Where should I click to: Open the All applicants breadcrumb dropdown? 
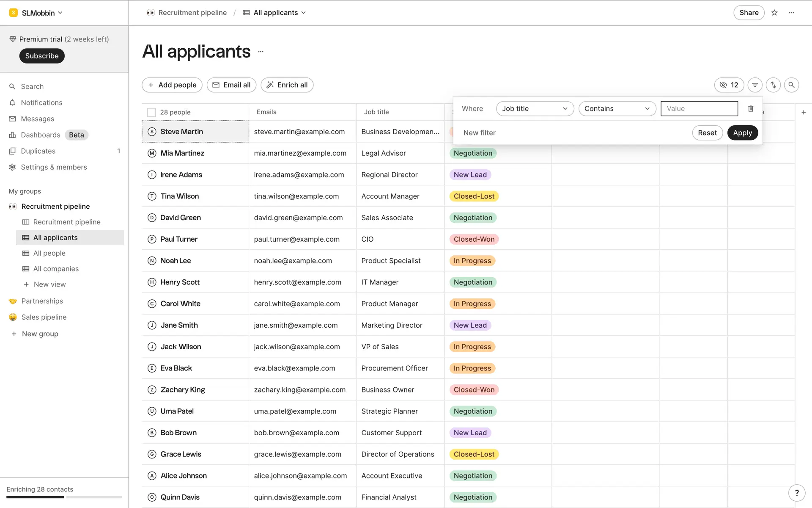[x=280, y=13]
